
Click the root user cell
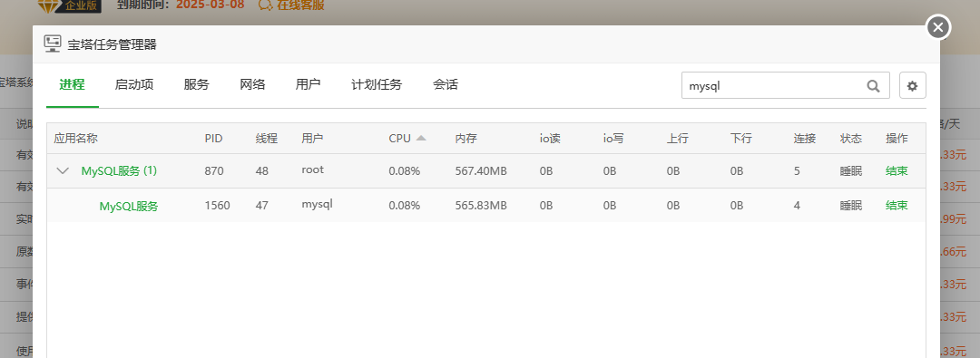[x=312, y=170]
